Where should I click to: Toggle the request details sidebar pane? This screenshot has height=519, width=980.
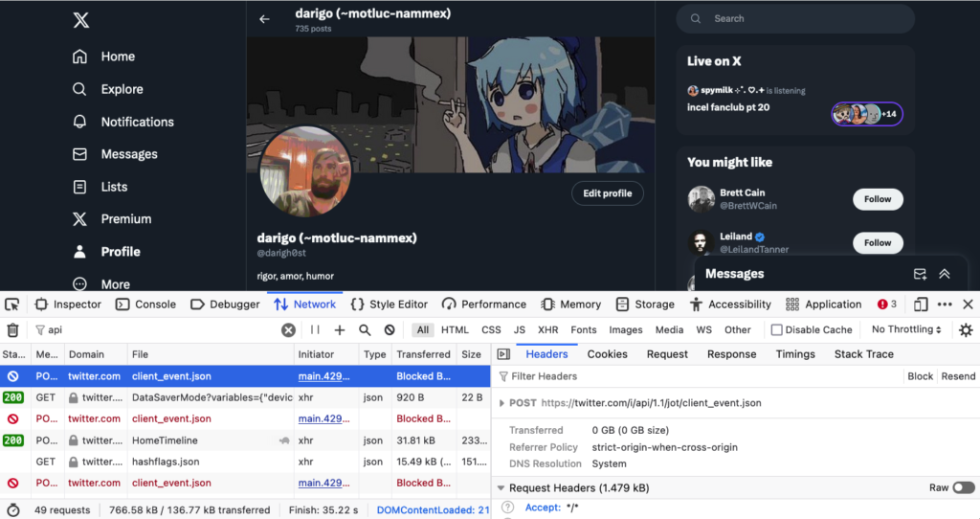pos(503,354)
